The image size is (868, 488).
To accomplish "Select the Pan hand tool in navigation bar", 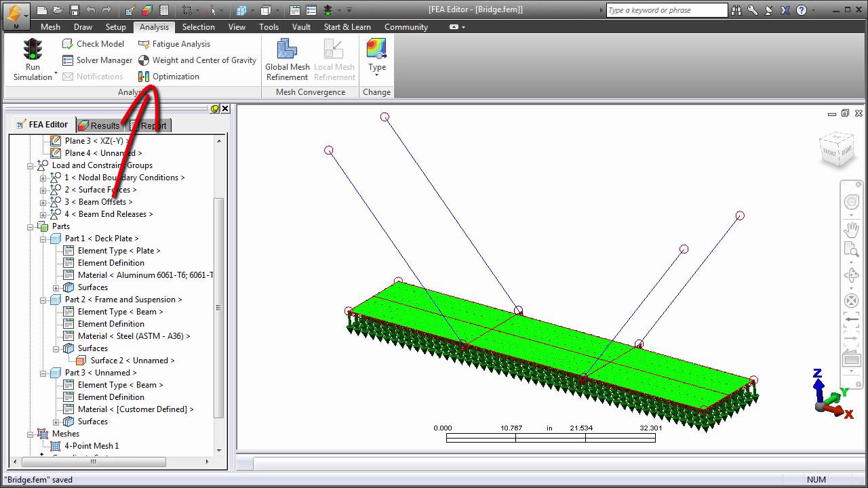I will coord(851,229).
